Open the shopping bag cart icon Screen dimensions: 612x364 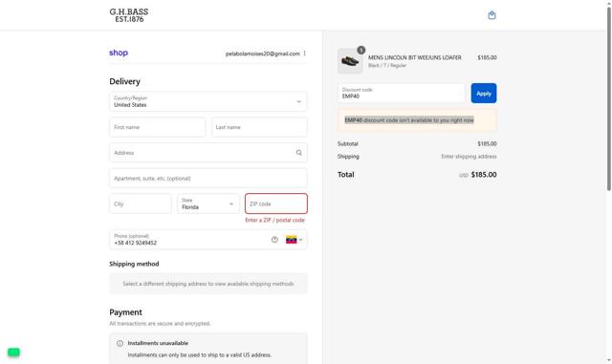(x=492, y=15)
